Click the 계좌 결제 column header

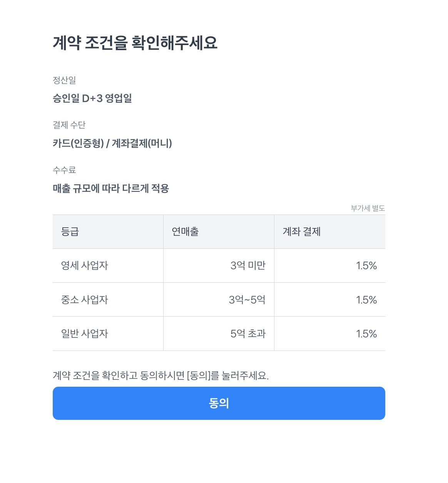click(x=302, y=231)
